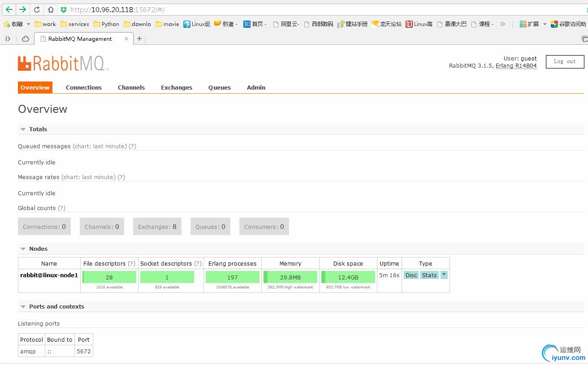588x365 pixels.
Task: Open the downlo bookmarks folder
Action: click(x=138, y=24)
